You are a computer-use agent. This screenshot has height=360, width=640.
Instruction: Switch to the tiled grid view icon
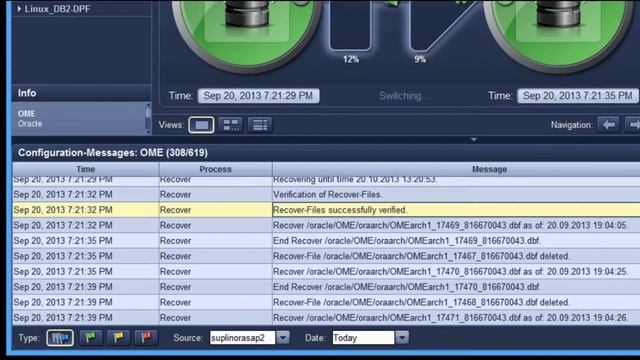click(231, 125)
